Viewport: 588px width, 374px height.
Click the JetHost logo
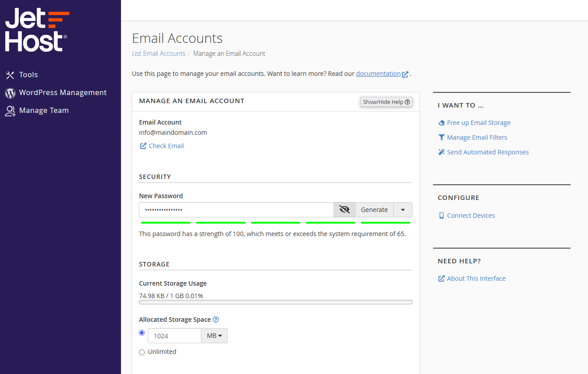[37, 29]
